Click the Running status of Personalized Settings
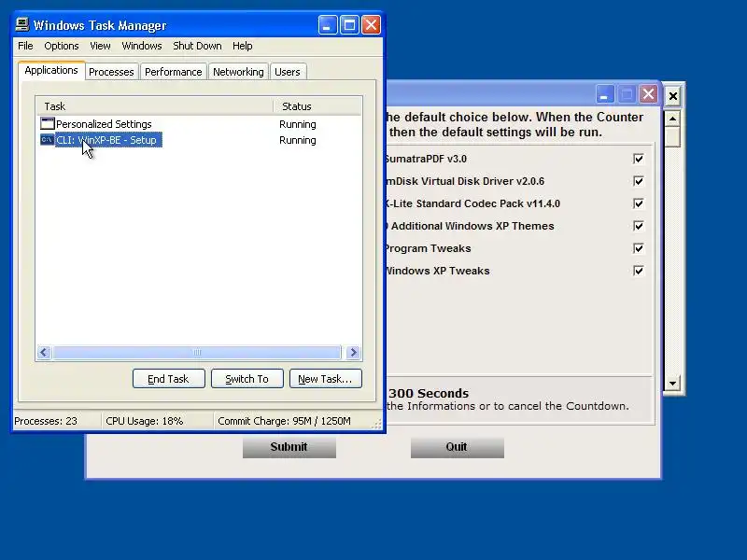This screenshot has width=747, height=560. point(298,124)
